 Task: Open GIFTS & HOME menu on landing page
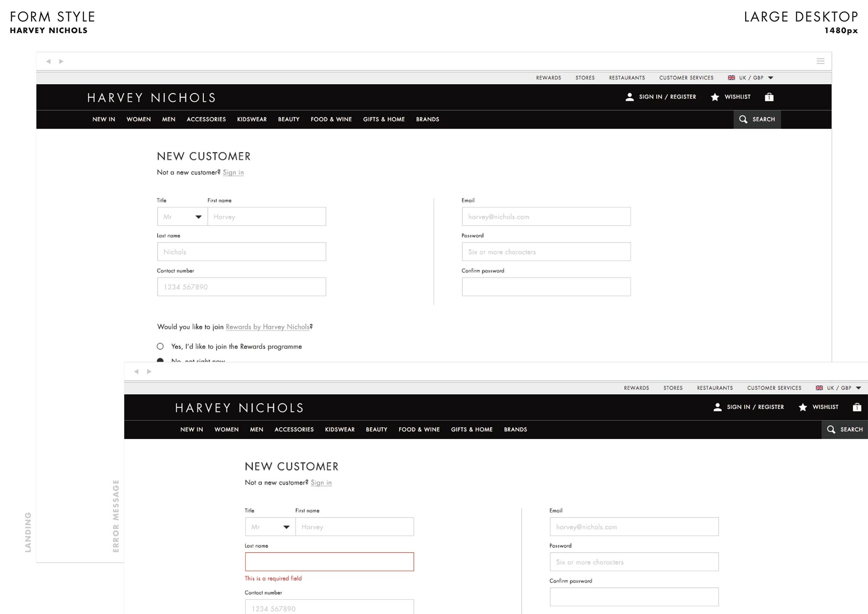pos(384,119)
